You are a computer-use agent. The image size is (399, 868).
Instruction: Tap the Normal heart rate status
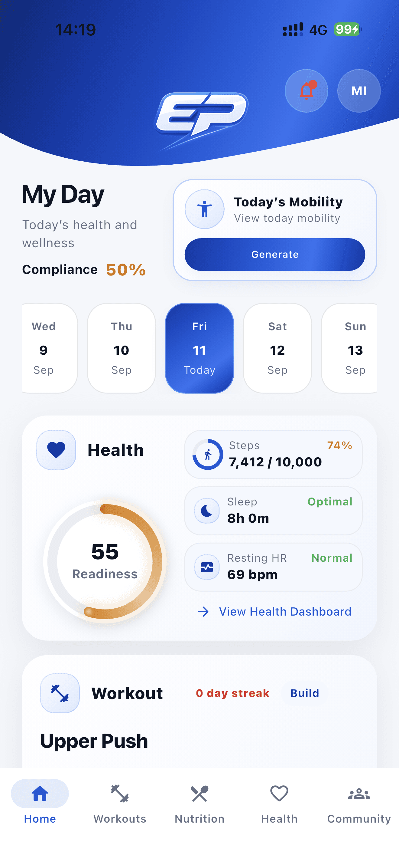(332, 558)
